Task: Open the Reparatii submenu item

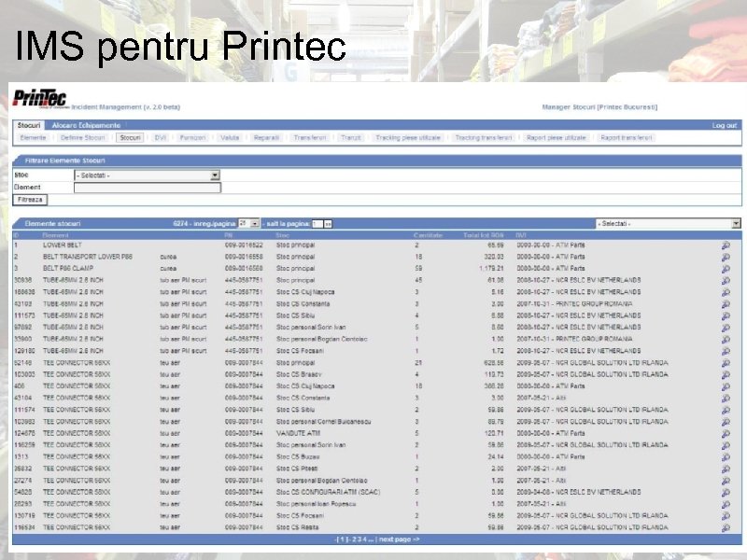Action: coord(267,137)
